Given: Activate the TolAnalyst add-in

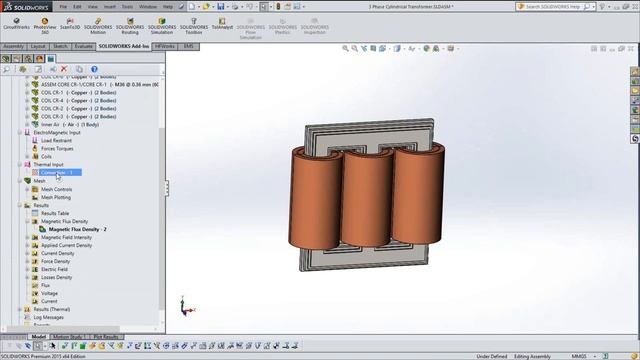Looking at the screenshot, I should 222,24.
